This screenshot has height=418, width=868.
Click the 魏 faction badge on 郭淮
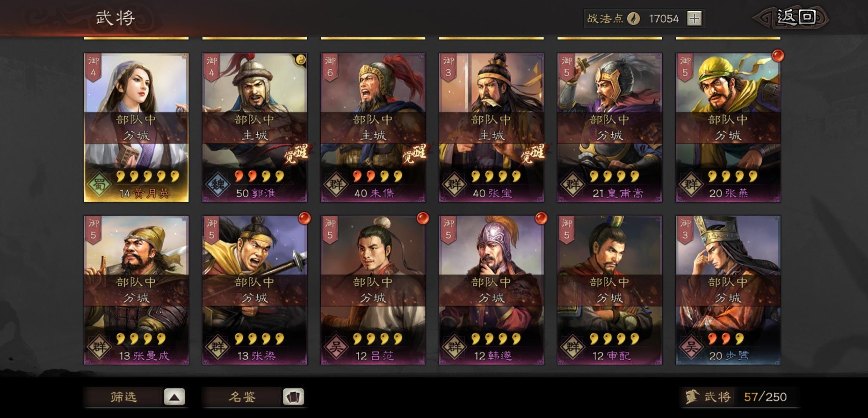(x=217, y=184)
